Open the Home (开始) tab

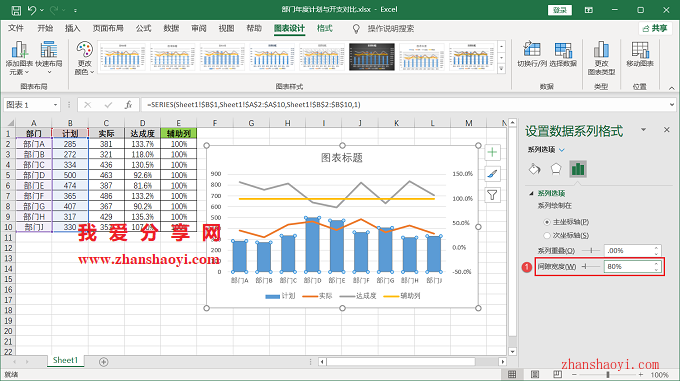point(45,28)
